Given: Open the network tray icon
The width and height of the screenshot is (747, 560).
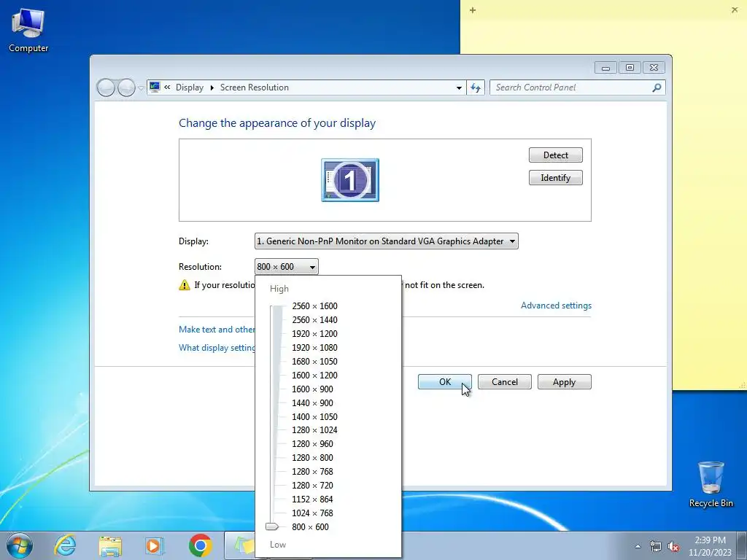Looking at the screenshot, I should point(656,547).
